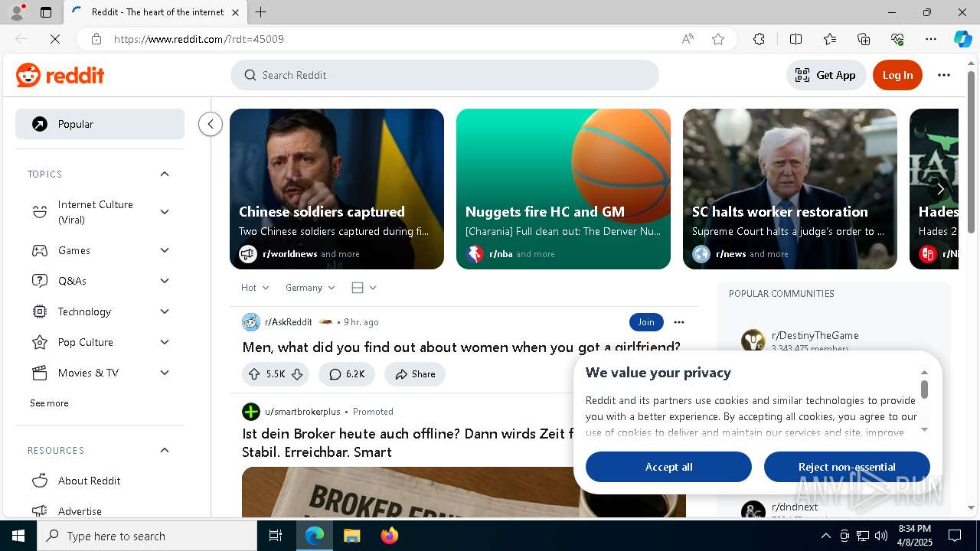Open the Favorites list icon
980x551 pixels.
(830, 39)
